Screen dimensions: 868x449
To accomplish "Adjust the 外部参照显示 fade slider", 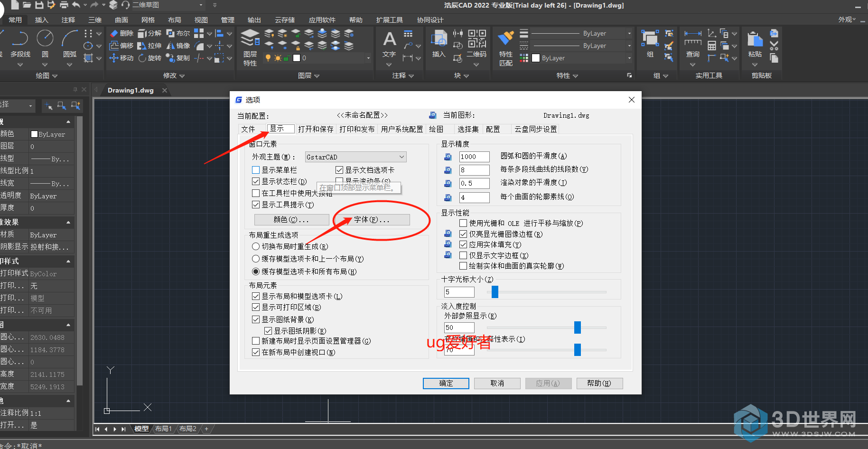I will click(578, 327).
